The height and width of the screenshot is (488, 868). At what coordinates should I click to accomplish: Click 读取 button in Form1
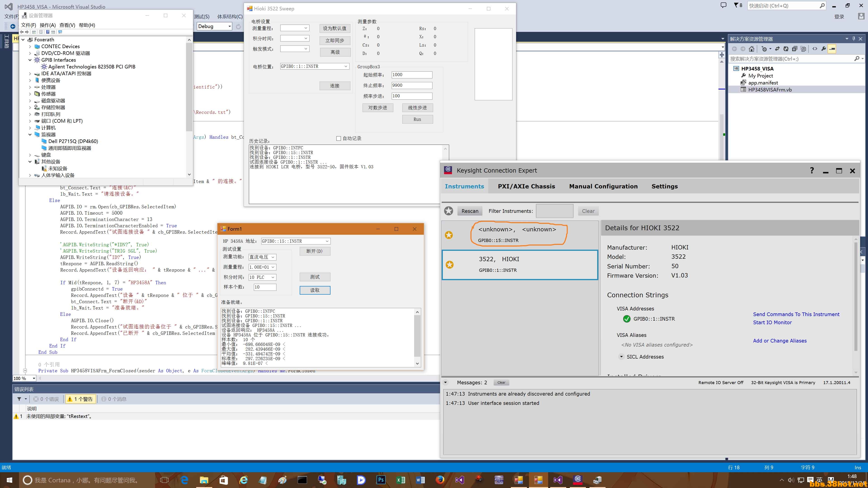tap(315, 290)
